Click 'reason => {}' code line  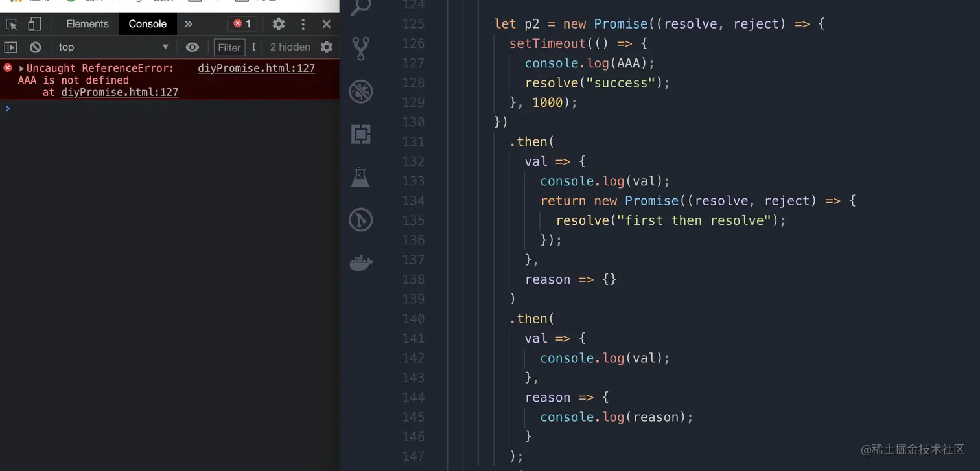coord(571,279)
